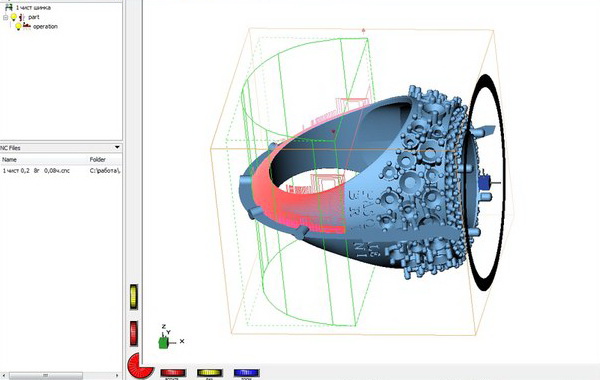The height and width of the screenshot is (380, 600).
Task: Click the machine icon beside 1 чист шинка
Action: pyautogui.click(x=8, y=7)
